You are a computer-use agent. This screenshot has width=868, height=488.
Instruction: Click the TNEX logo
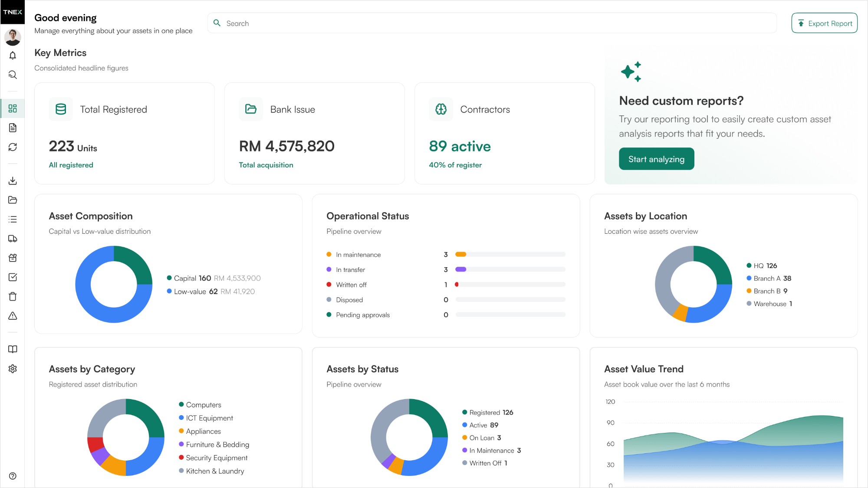(x=13, y=12)
